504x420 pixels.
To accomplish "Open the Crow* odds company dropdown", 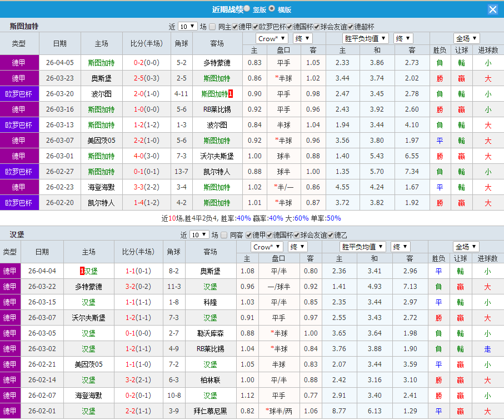I will point(272,38).
